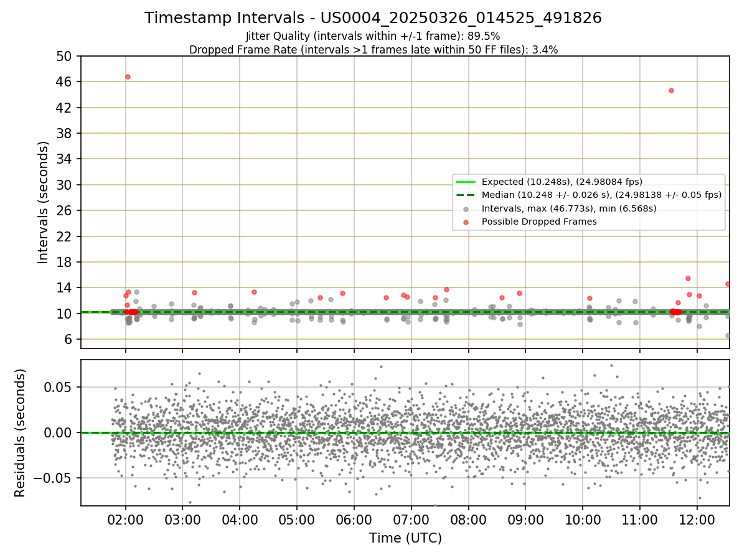Click the red dropped-frame point near 46.8 seconds
This screenshot has width=747, height=560.
click(128, 77)
